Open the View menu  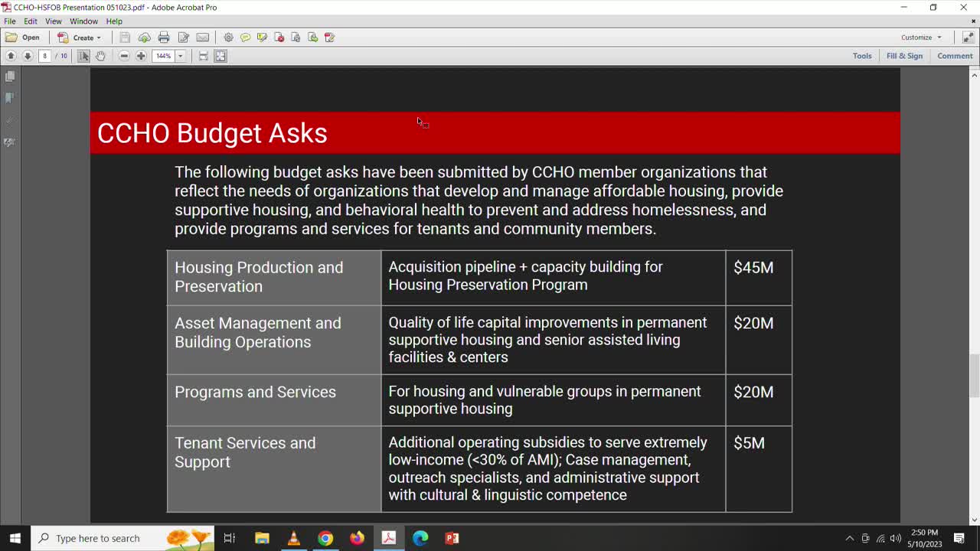53,21
